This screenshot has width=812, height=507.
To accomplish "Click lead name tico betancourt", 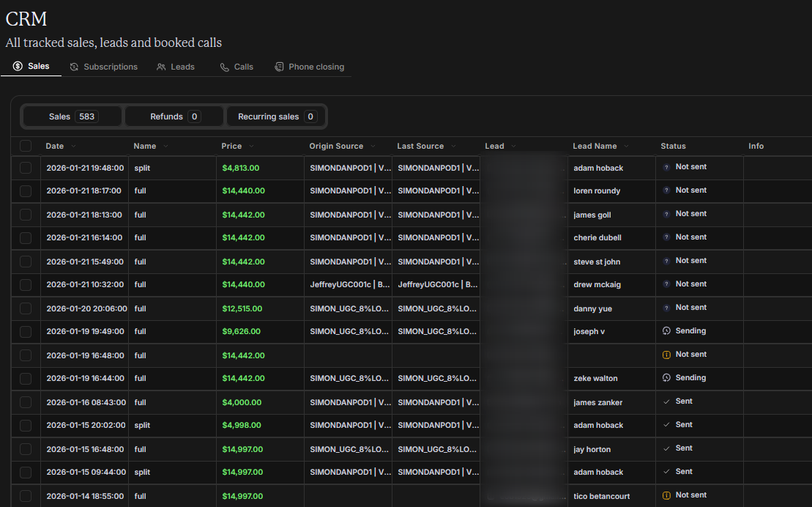I will pos(601,496).
